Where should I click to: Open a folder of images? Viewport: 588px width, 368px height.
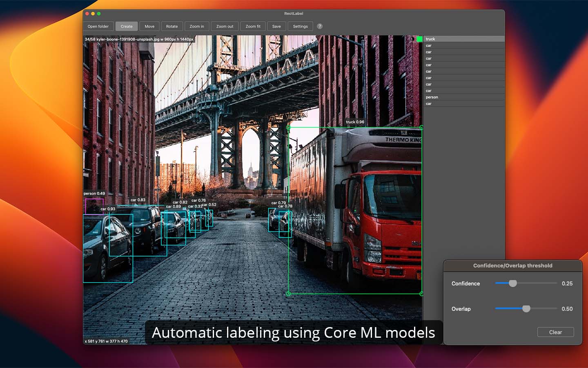98,26
